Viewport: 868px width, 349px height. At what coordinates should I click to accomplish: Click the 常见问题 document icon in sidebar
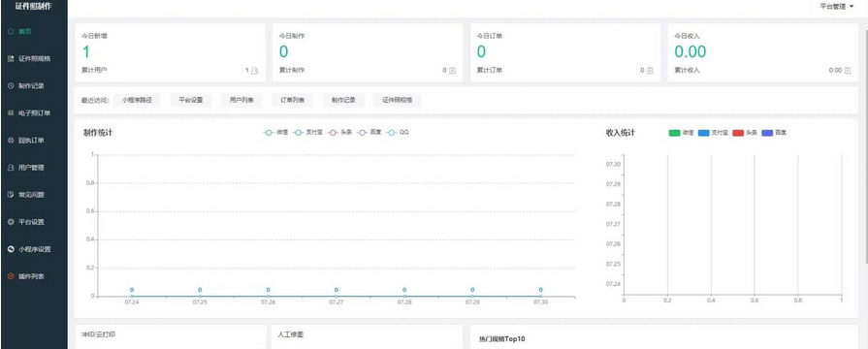(x=11, y=195)
